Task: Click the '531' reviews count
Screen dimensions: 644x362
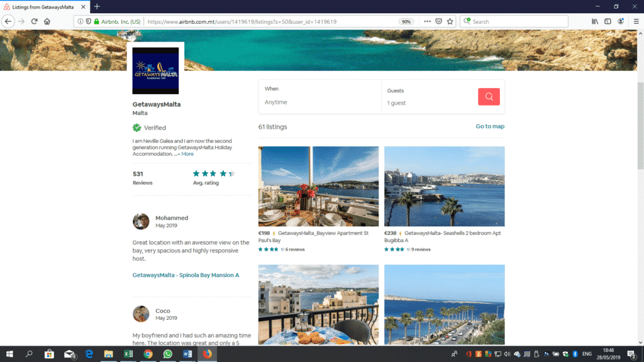Action: pos(138,174)
